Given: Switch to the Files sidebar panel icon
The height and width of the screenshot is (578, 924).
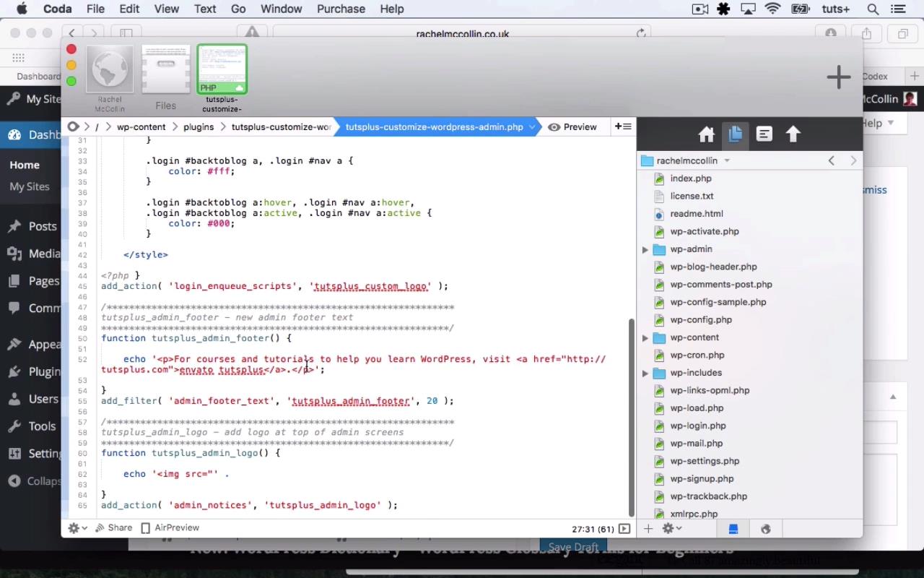Looking at the screenshot, I should click(735, 134).
